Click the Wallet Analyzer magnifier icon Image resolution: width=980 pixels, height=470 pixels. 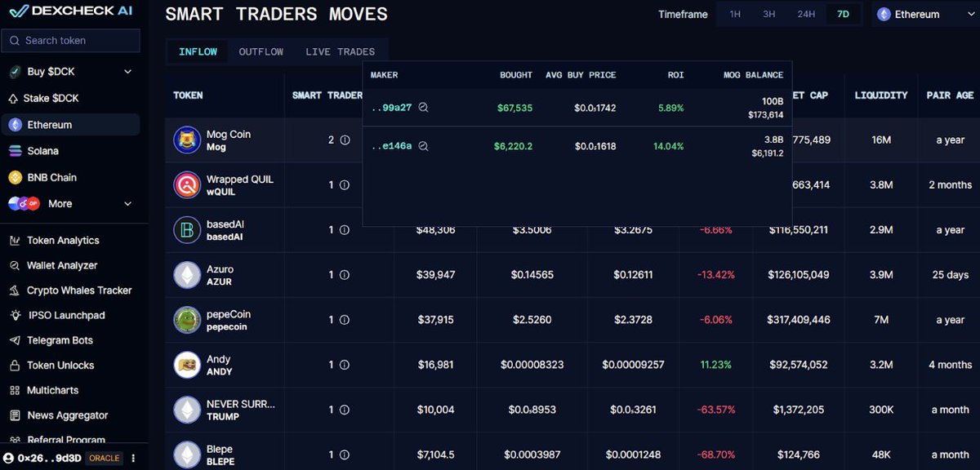pyautogui.click(x=15, y=265)
